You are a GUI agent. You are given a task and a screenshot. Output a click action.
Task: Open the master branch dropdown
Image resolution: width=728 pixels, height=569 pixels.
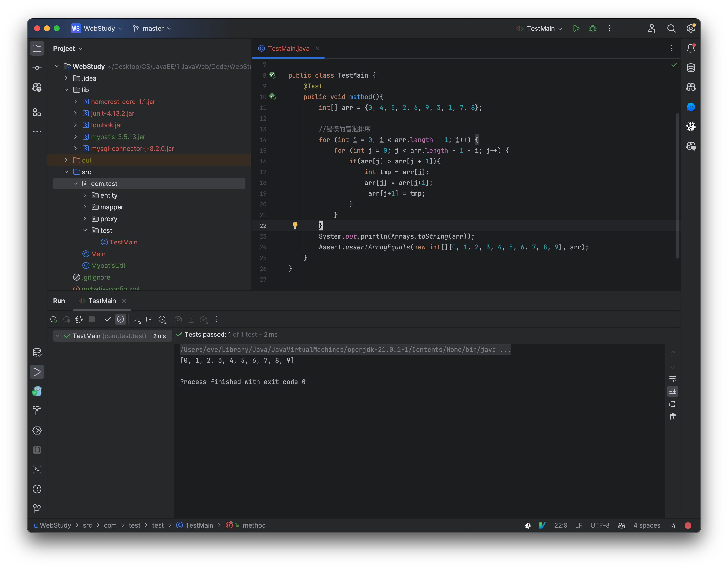152,28
